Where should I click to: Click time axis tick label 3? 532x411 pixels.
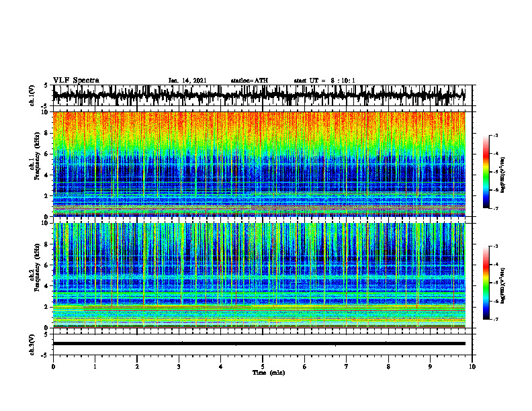pos(179,367)
